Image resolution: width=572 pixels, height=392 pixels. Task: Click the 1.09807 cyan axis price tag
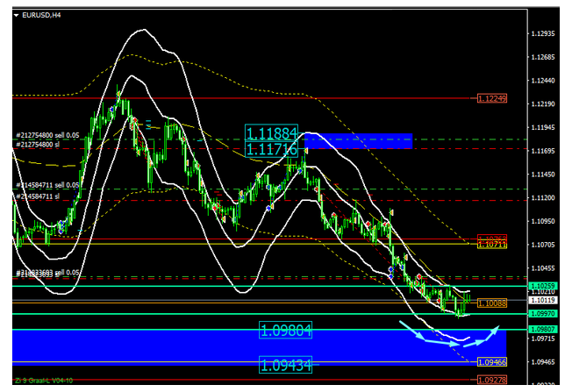[x=491, y=330]
